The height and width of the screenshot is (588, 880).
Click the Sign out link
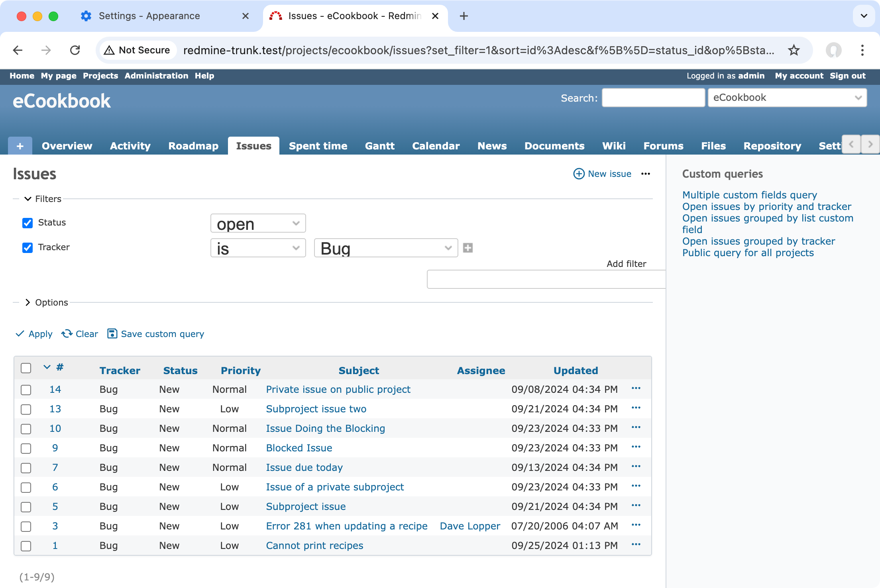tap(848, 76)
